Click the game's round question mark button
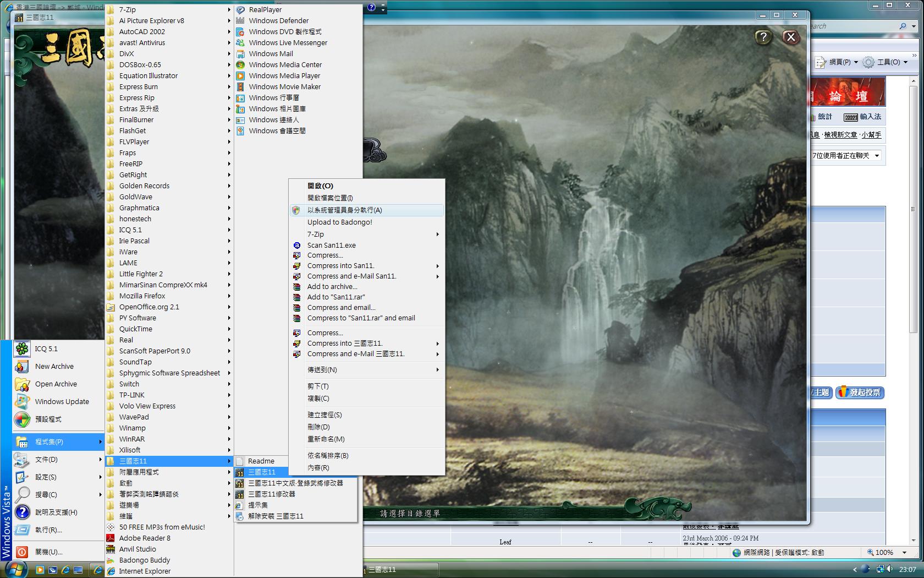The width and height of the screenshot is (924, 578). (x=763, y=37)
